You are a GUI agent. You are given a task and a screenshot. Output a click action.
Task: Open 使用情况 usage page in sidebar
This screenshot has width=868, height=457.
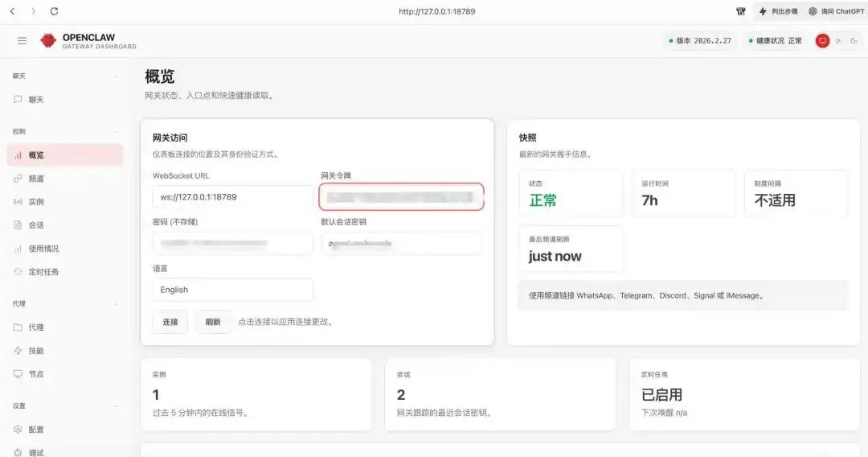click(65, 249)
